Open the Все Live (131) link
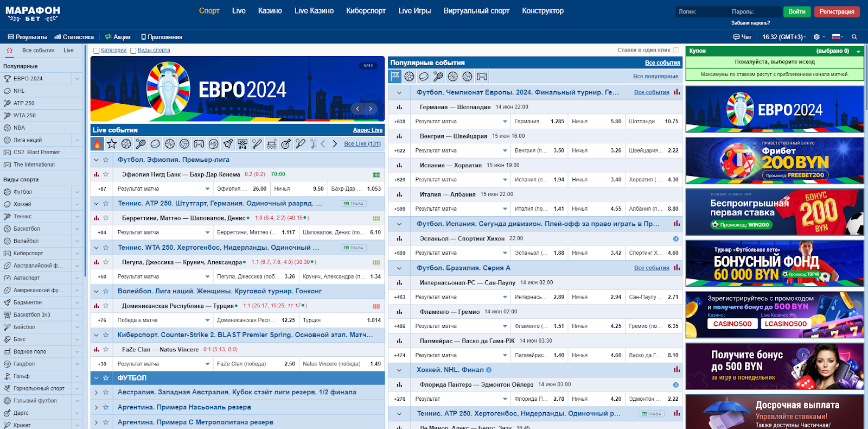Image resolution: width=868 pixels, height=429 pixels. (362, 144)
